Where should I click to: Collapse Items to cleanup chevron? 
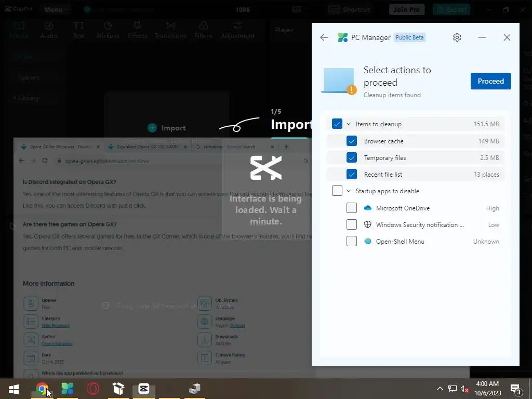[349, 124]
